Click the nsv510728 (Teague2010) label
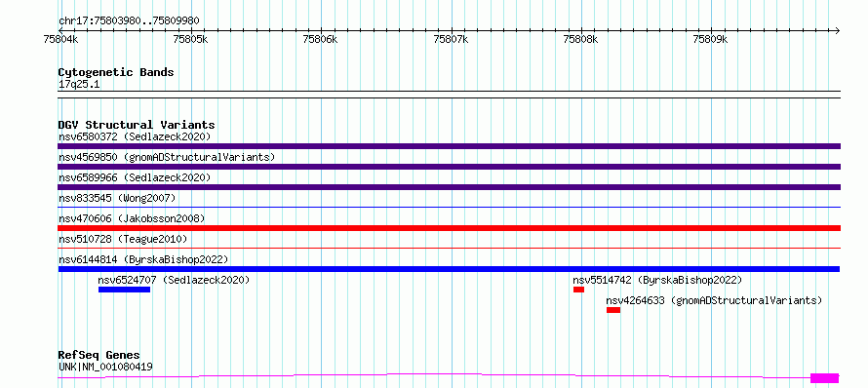 tap(123, 239)
